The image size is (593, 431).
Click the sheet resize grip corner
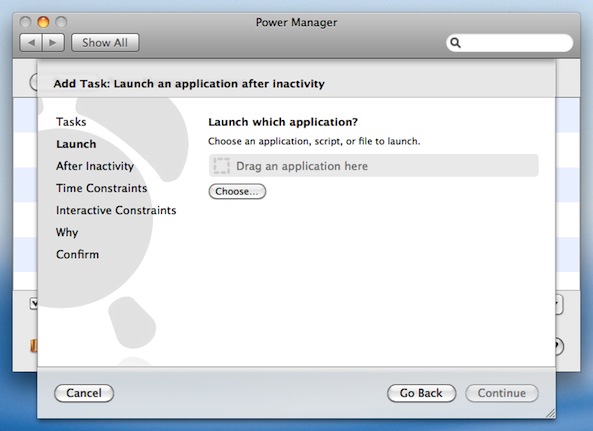(x=551, y=413)
